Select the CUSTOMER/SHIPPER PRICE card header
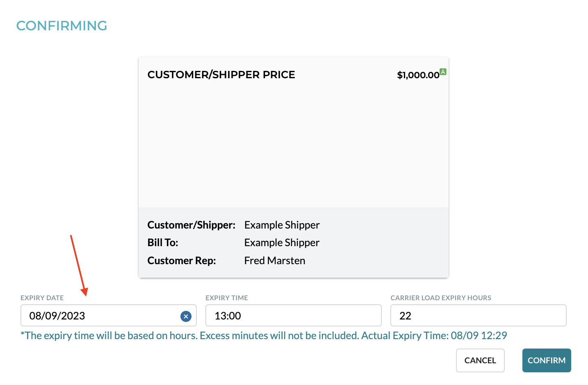This screenshot has height=385, width=588. 221,75
